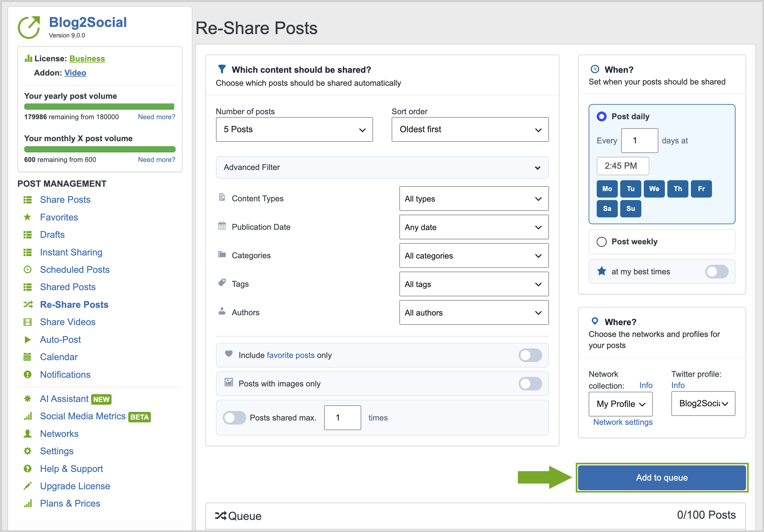
Task: Click the star icon for best times
Action: pos(602,271)
